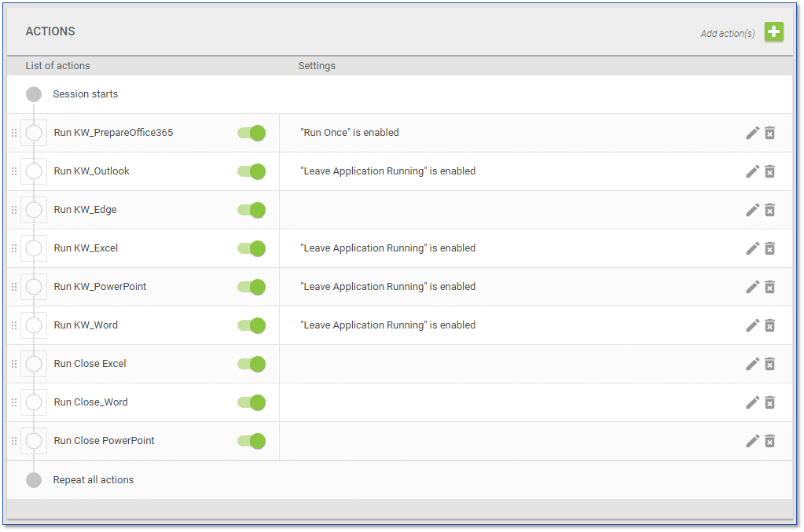Edit the Run KW_PrepareOffice365 action
Image resolution: width=804 pixels, height=532 pixels.
(752, 134)
